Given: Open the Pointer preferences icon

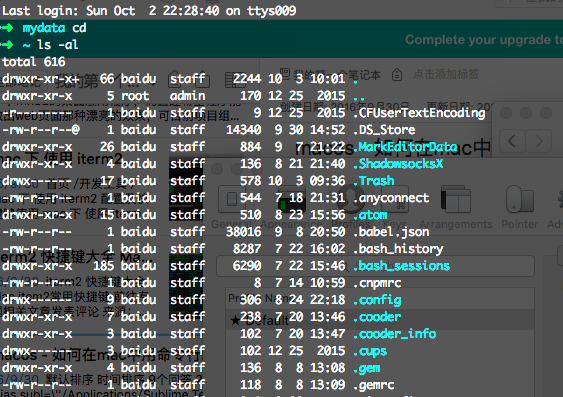Looking at the screenshot, I should pyautogui.click(x=520, y=199).
